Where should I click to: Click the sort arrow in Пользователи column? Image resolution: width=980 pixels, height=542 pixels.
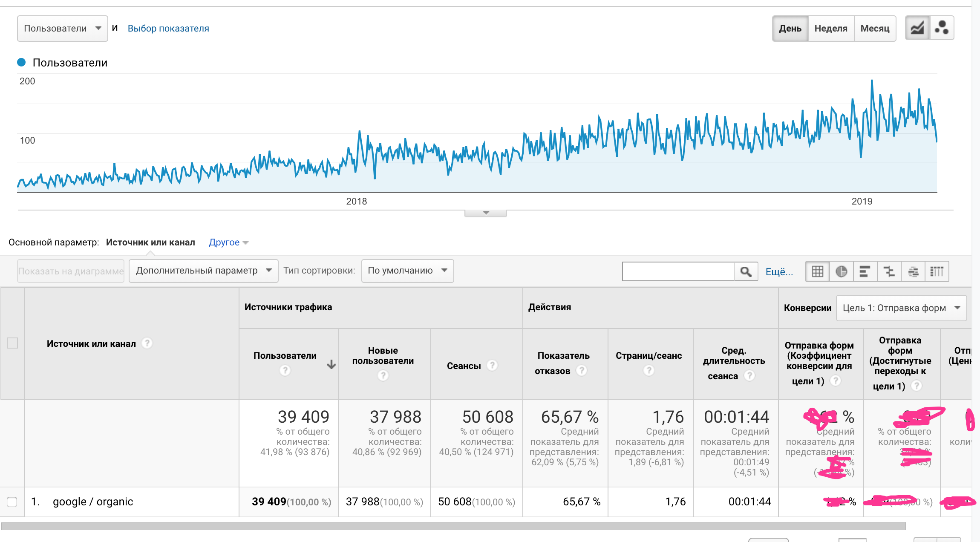331,364
